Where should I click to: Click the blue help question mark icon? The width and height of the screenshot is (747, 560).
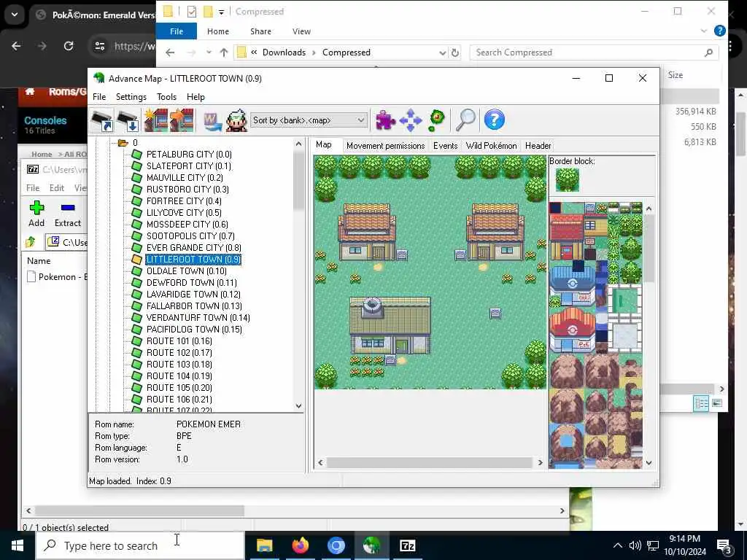tap(494, 120)
